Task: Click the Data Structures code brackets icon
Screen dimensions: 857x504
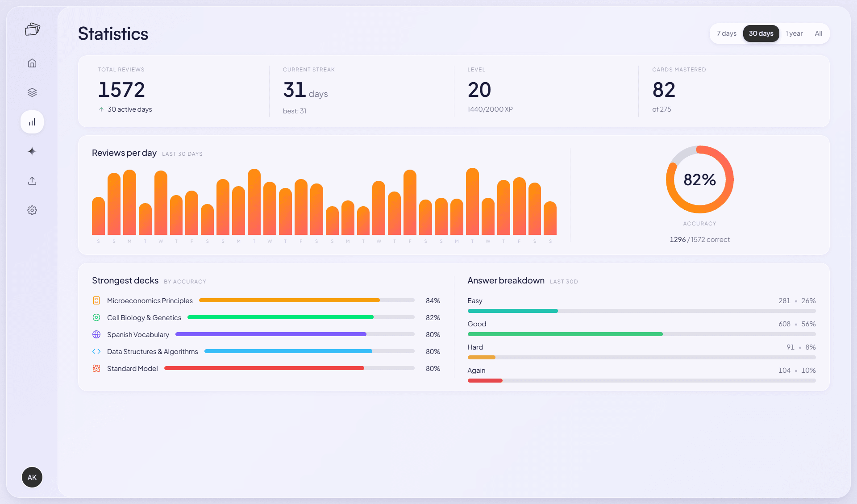Action: coord(96,351)
